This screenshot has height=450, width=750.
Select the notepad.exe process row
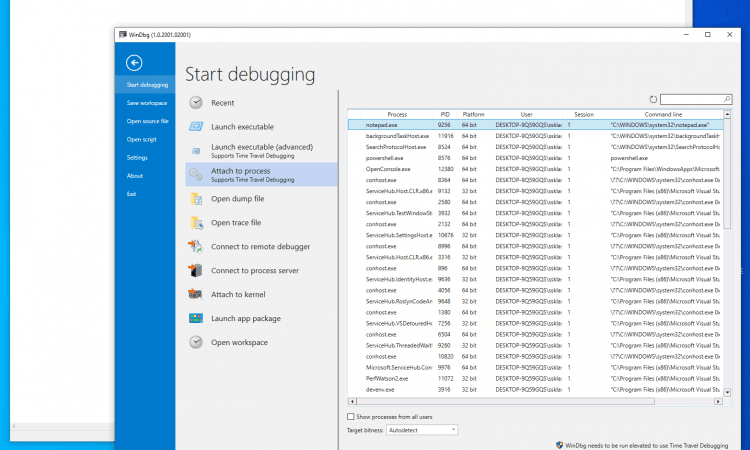[x=535, y=124]
